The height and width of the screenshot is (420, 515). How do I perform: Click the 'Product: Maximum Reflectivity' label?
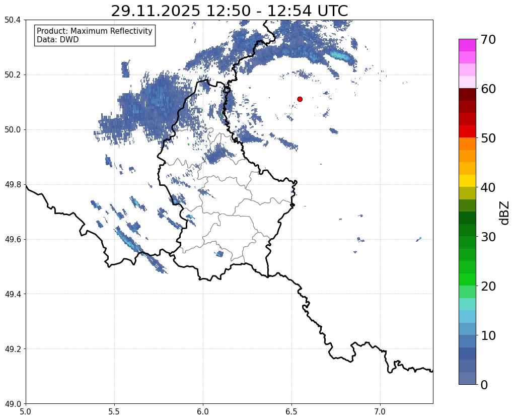tap(95, 31)
